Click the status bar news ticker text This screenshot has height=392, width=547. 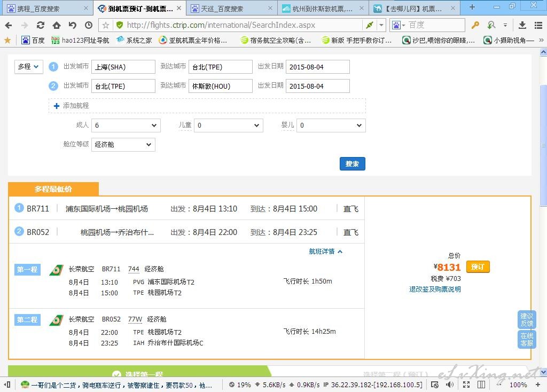[x=121, y=385]
